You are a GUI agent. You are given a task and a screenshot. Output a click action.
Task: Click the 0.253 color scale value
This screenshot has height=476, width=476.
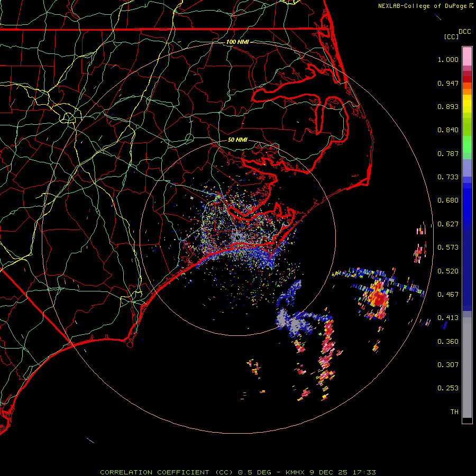[448, 388]
